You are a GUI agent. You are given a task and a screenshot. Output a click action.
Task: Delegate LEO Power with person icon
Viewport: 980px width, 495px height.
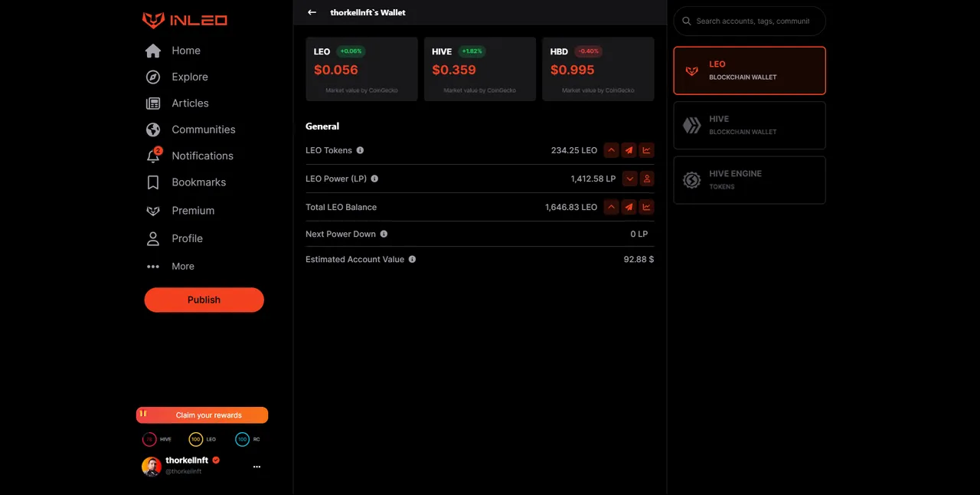click(x=647, y=179)
